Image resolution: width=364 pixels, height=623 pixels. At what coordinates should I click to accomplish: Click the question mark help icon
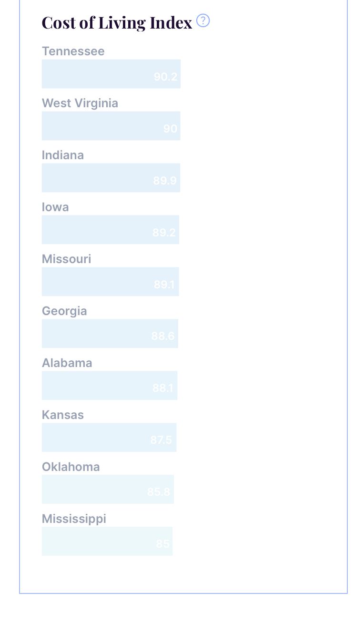tap(203, 21)
